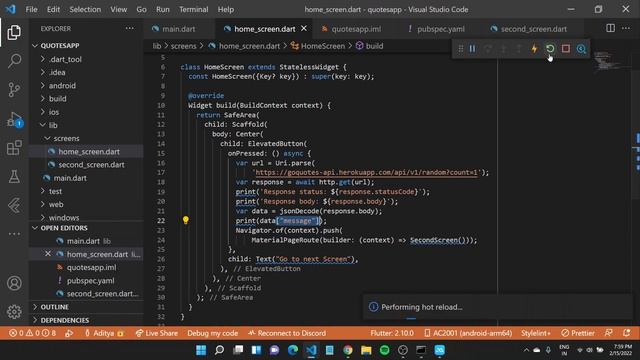
Task: Grab the debug toolbar drag handle
Action: coord(460,49)
